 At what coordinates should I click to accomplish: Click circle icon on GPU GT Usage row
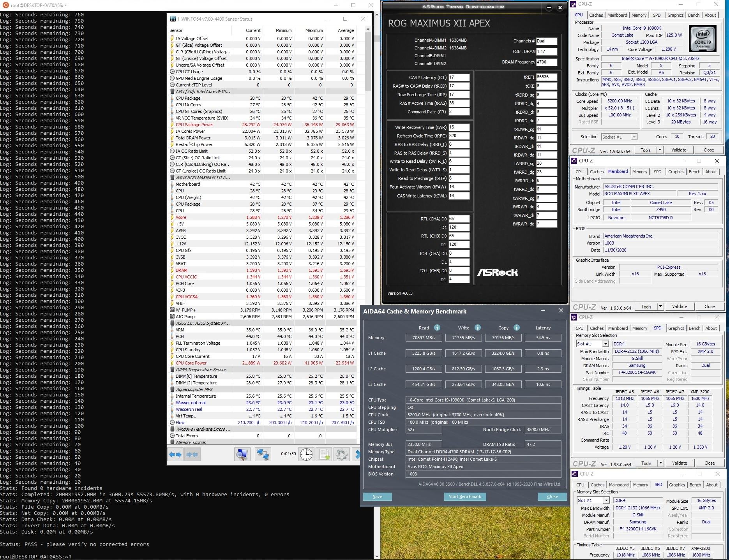[172, 72]
